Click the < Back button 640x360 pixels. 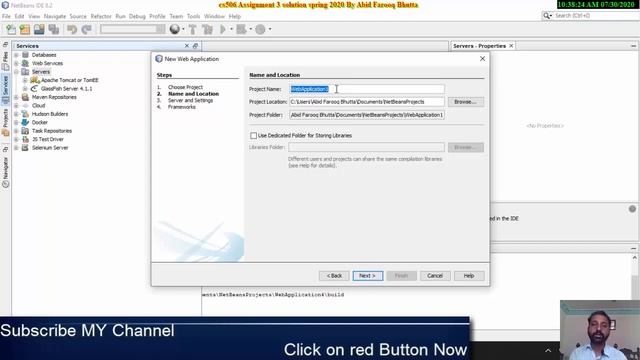(334, 276)
